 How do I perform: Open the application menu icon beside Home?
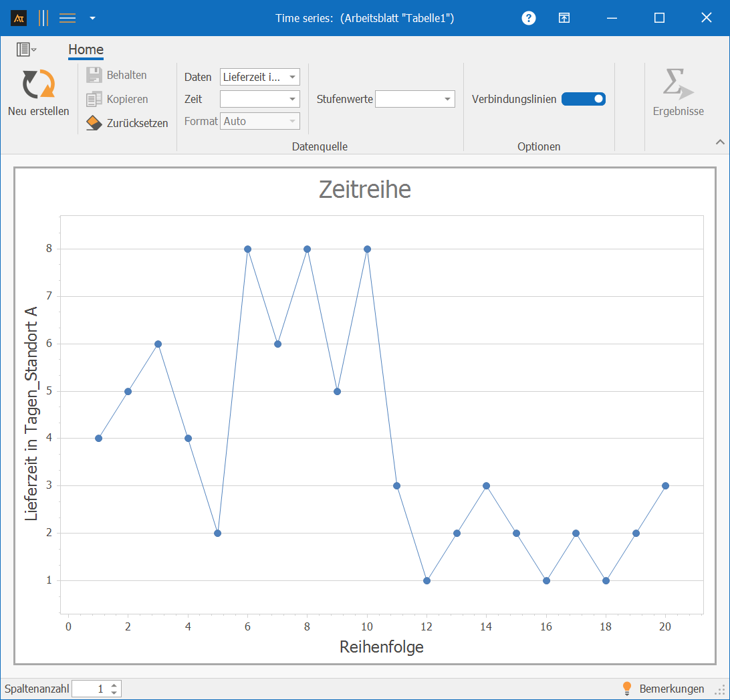coord(26,49)
